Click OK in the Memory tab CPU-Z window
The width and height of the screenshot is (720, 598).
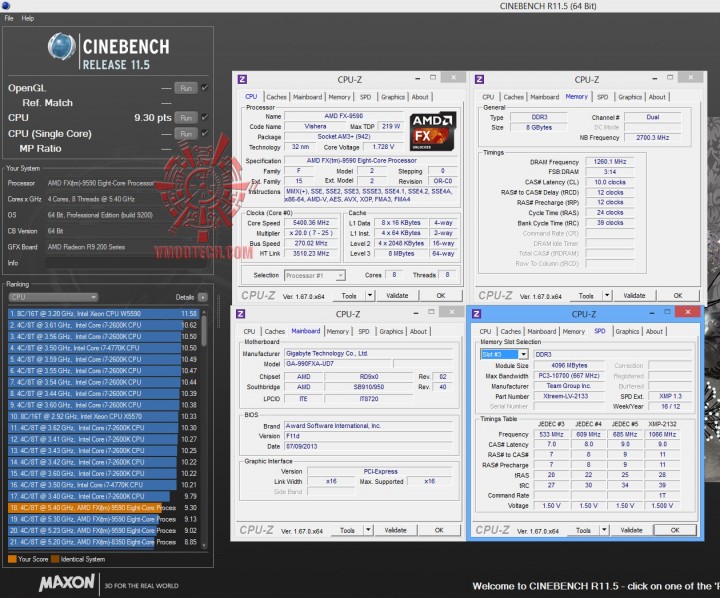(x=678, y=295)
